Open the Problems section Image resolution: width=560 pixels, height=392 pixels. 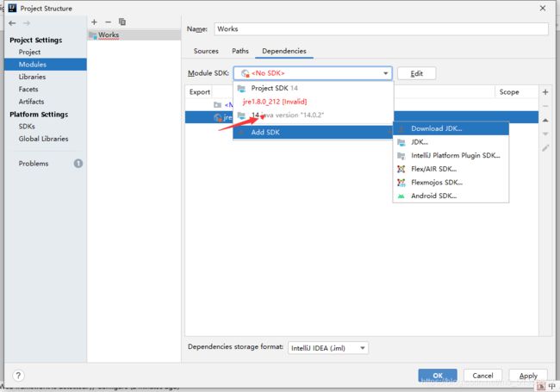[x=46, y=164]
